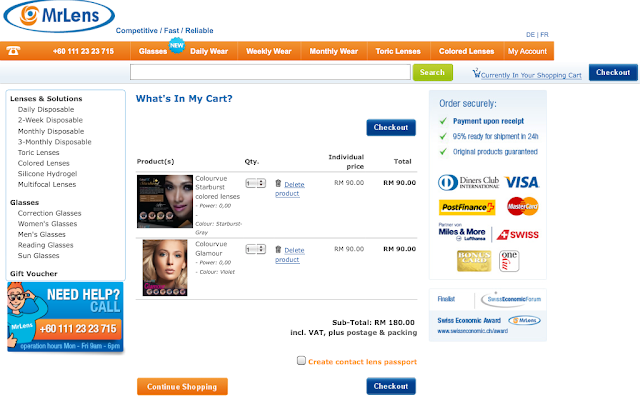640x400 pixels.
Task: Click trash icon for Colourvue Glamour
Action: pyautogui.click(x=278, y=249)
